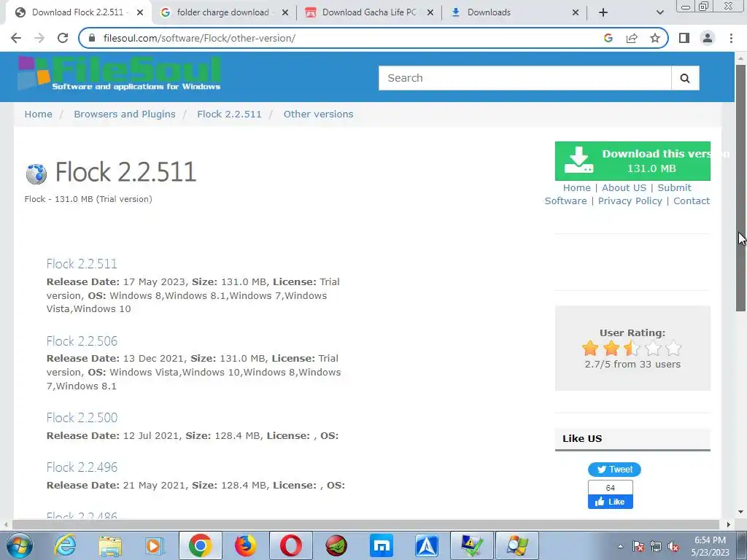This screenshot has height=560, width=747.
Task: Click the browser forward arrow
Action: pyautogui.click(x=39, y=38)
